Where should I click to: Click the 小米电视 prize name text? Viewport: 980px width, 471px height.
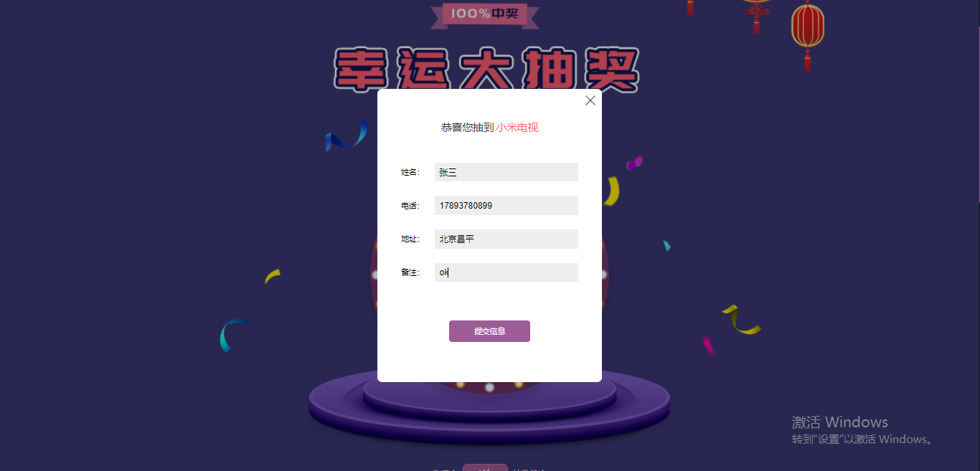517,128
